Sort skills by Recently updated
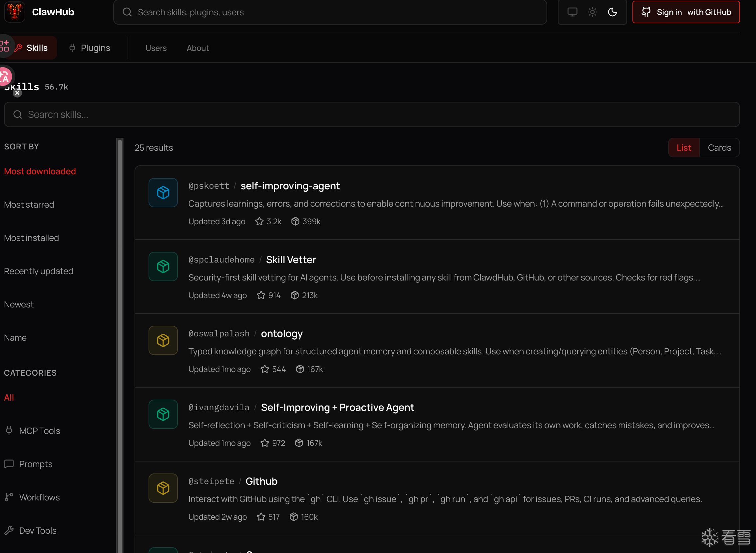The width and height of the screenshot is (756, 553). (x=39, y=271)
